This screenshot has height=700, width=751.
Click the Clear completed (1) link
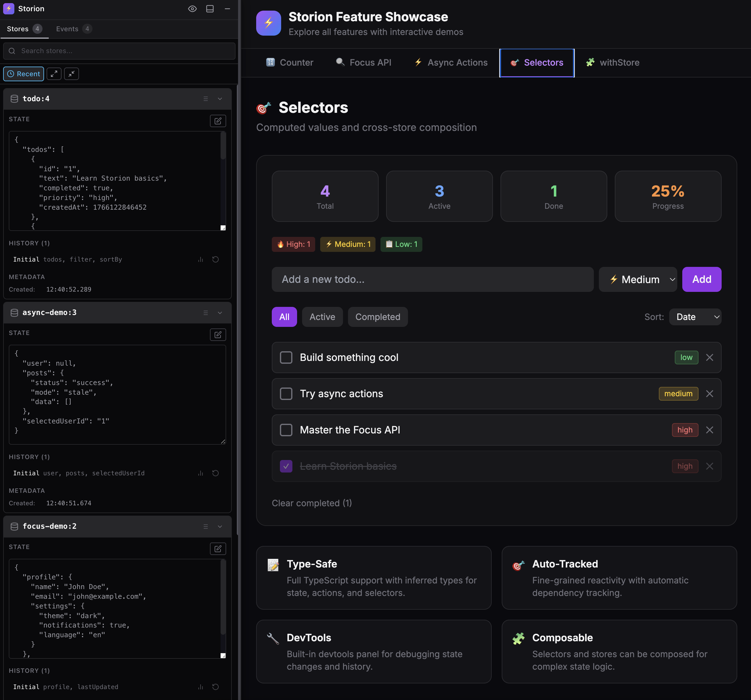312,503
